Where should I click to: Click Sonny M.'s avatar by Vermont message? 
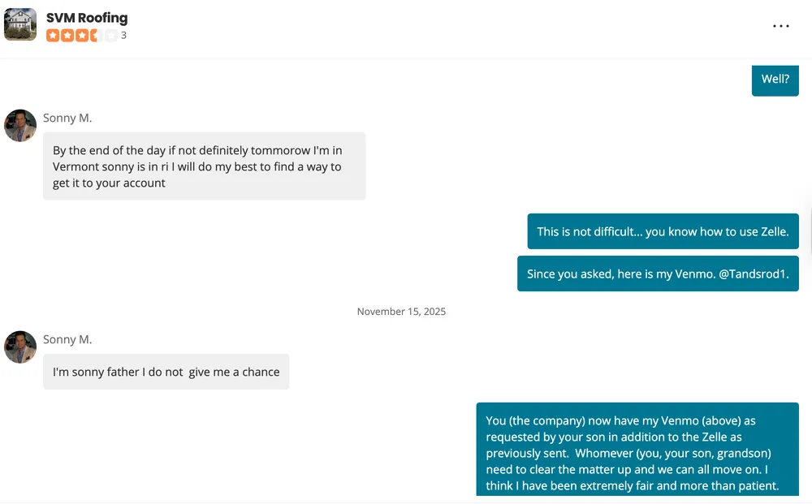pyautogui.click(x=20, y=126)
